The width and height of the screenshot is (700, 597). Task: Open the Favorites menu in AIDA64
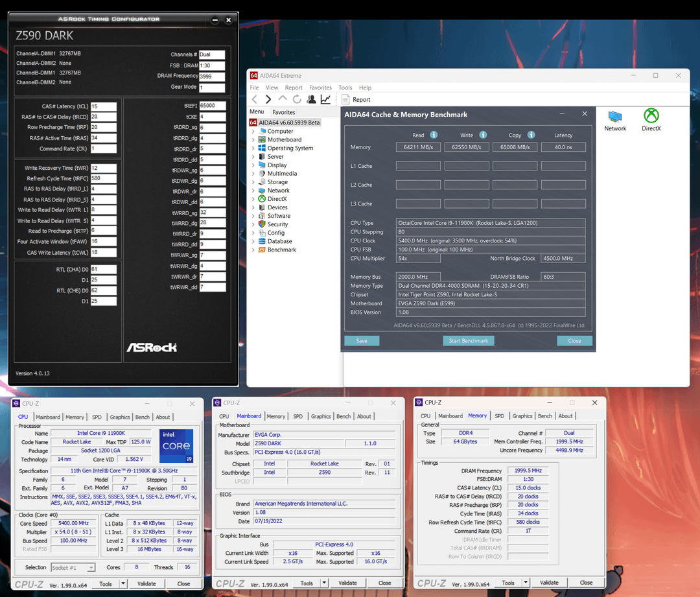pyautogui.click(x=320, y=88)
